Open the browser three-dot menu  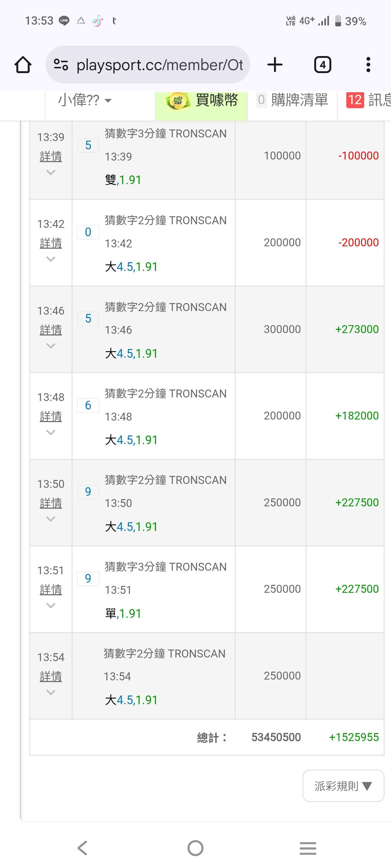coord(368,65)
